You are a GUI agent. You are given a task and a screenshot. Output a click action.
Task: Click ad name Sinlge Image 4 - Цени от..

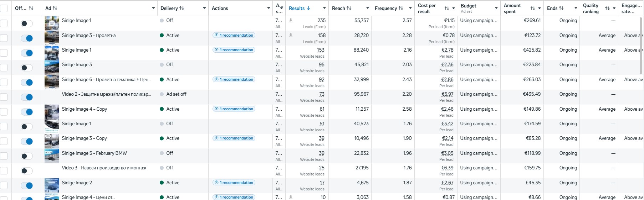point(88,197)
